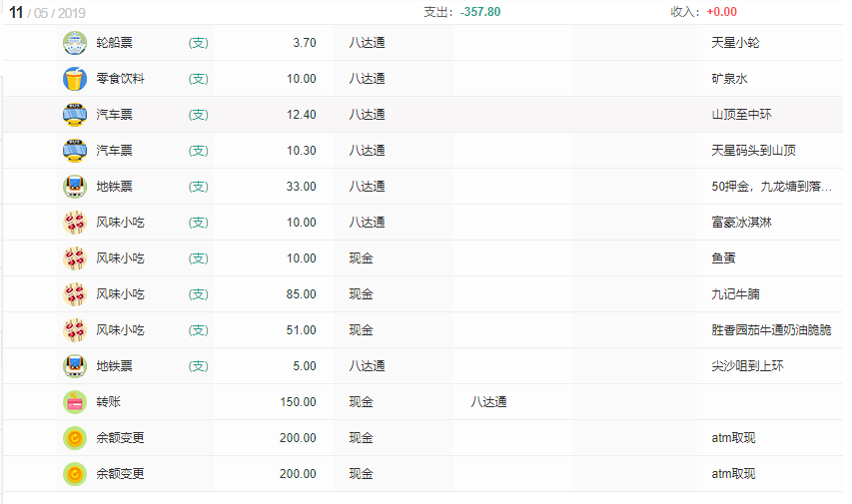Image resolution: width=852 pixels, height=504 pixels.
Task: Click the 鱼蛋 note
Action: coord(723,257)
